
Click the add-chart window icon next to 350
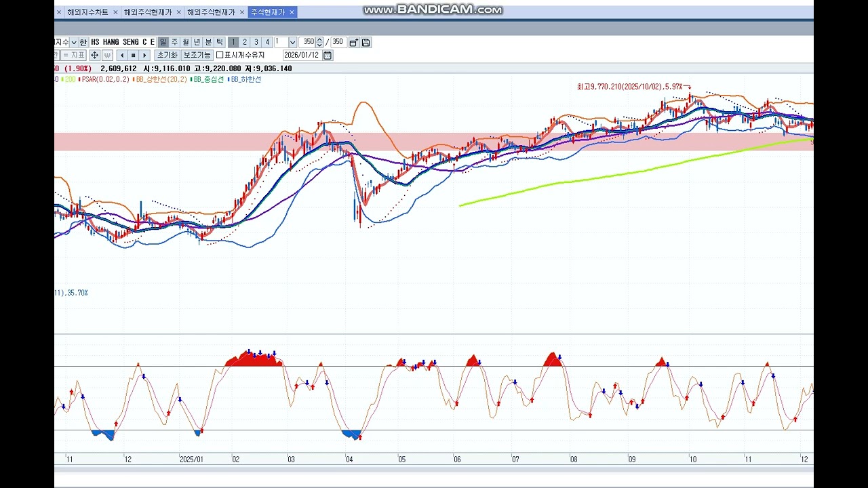click(x=353, y=42)
